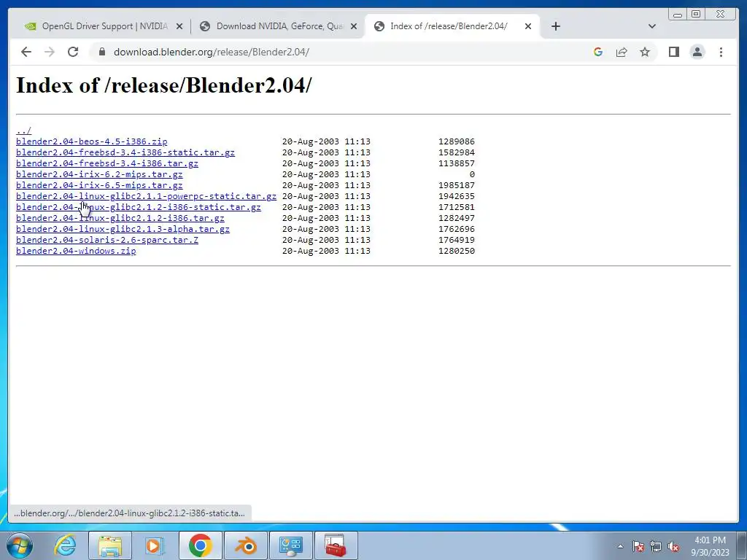The image size is (747, 560).
Task: Open parent directory ../ link
Action: 23,131
